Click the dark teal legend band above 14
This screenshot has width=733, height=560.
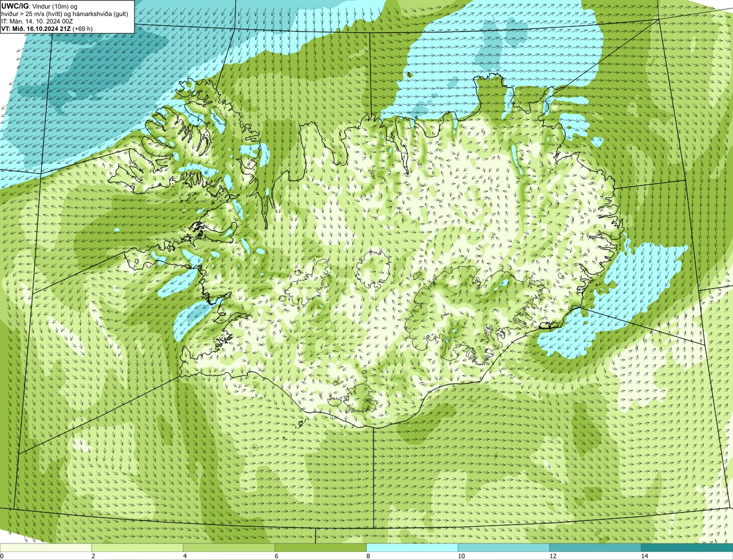click(x=687, y=547)
